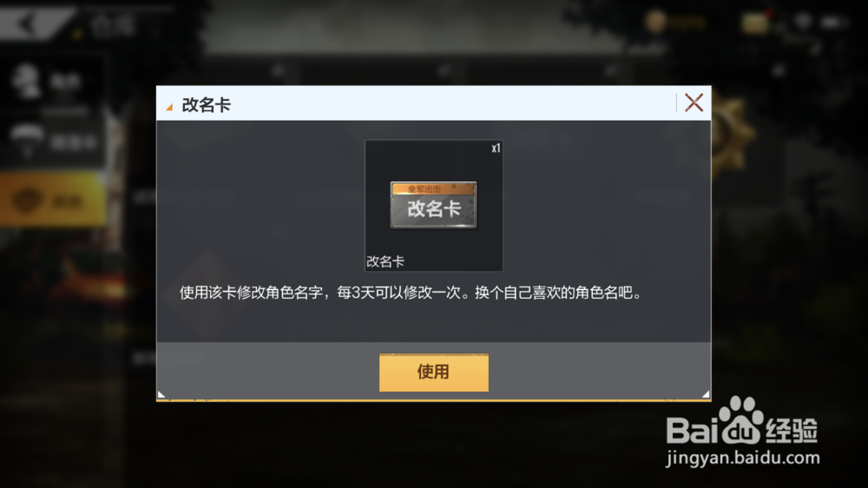Select the 改名卡 rename card image
This screenshot has width=868, height=488.
tap(433, 205)
